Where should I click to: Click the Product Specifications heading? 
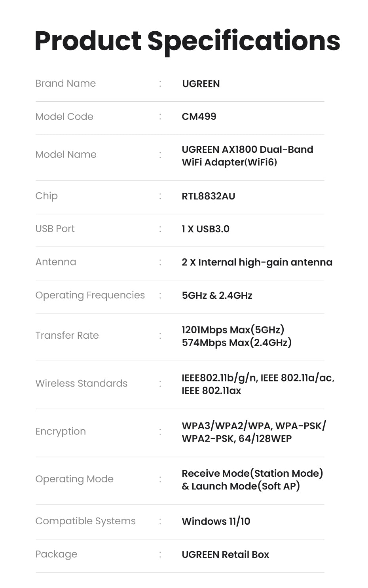point(187,41)
